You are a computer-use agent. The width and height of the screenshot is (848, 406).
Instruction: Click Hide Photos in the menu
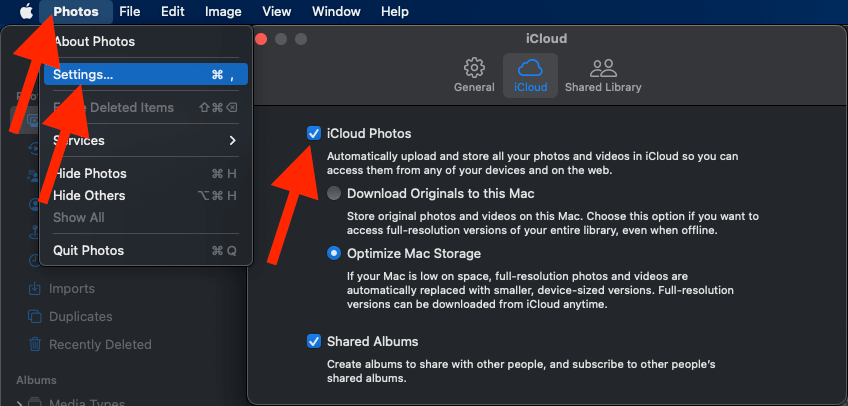point(90,173)
